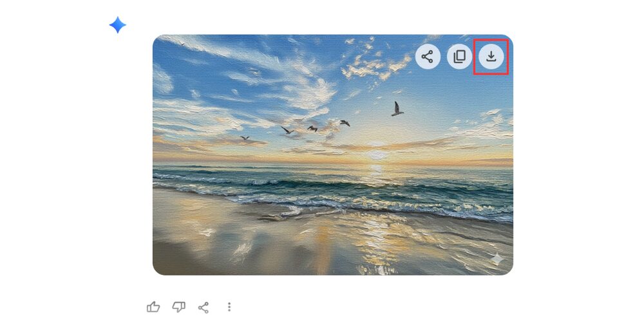Download the generated beach image
644x322 pixels.
pyautogui.click(x=491, y=56)
